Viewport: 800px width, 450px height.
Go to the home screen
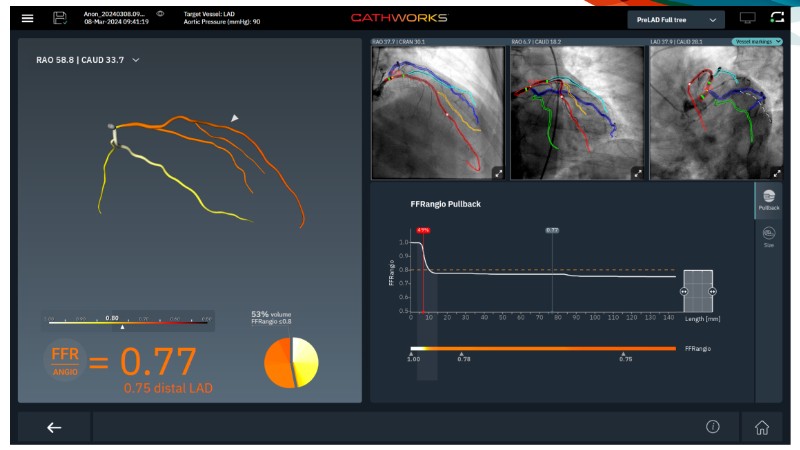[x=762, y=427]
